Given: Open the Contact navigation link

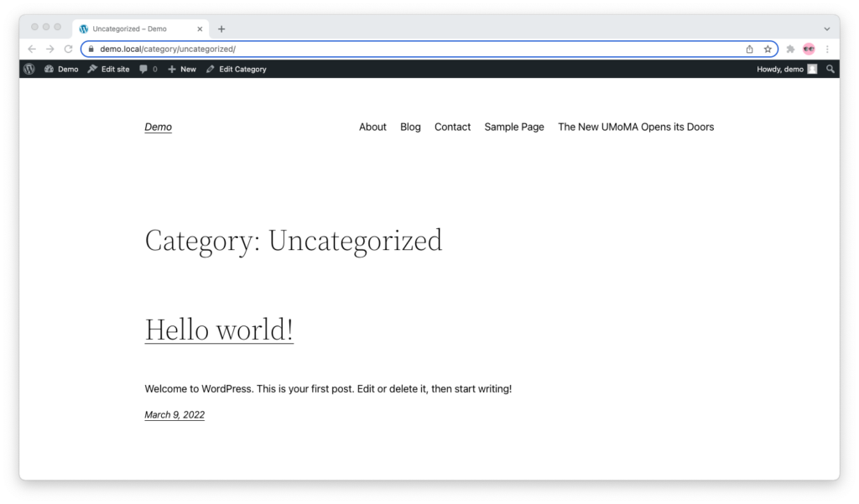Looking at the screenshot, I should [452, 127].
